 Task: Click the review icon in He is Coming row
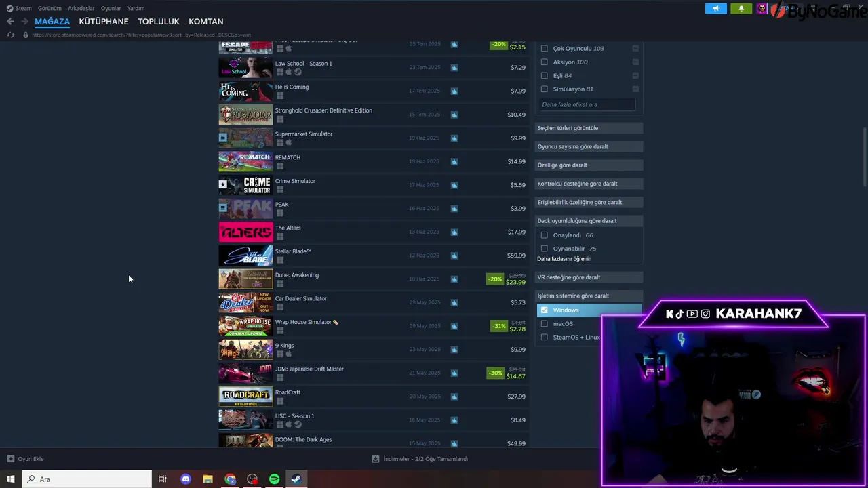point(454,91)
